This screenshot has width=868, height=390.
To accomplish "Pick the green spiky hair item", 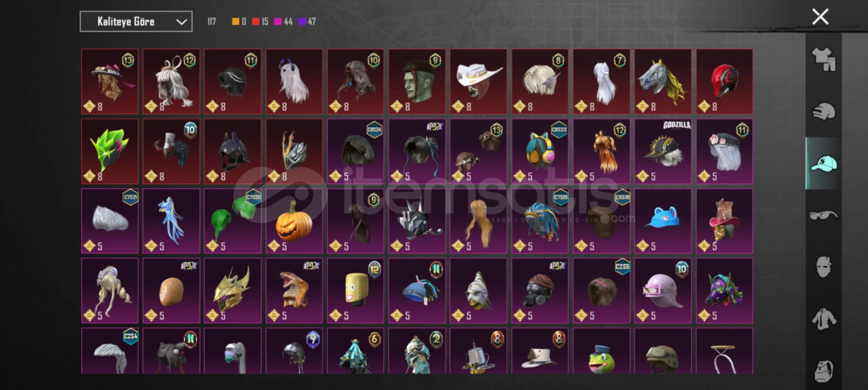I will [110, 151].
